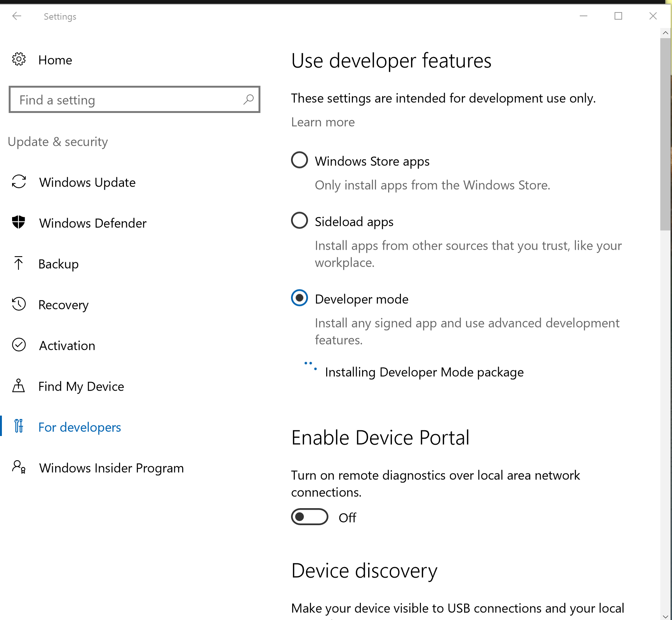The height and width of the screenshot is (620, 672).
Task: Click the back arrow in Settings
Action: (17, 16)
